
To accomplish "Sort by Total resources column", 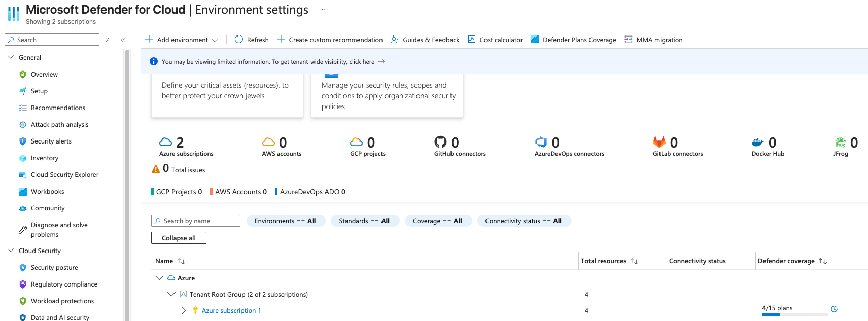I will pyautogui.click(x=609, y=261).
